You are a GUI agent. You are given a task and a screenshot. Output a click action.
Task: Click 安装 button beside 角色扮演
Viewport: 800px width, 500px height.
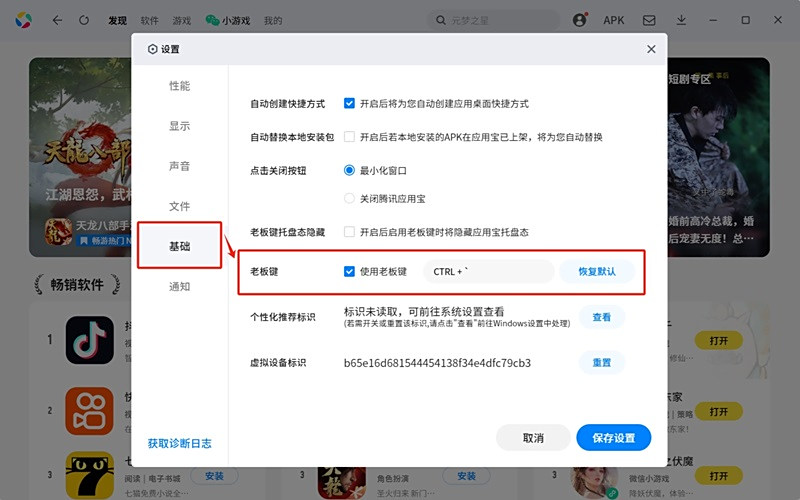(466, 476)
